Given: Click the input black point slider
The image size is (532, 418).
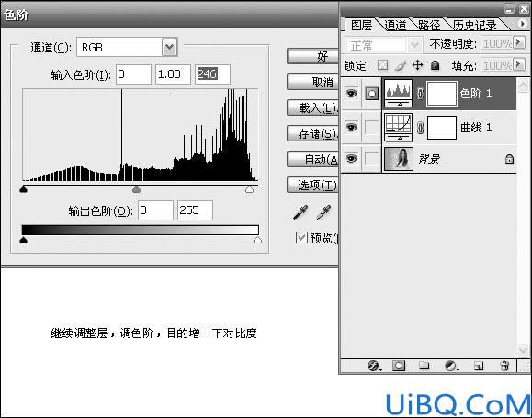Looking at the screenshot, I should tap(23, 189).
